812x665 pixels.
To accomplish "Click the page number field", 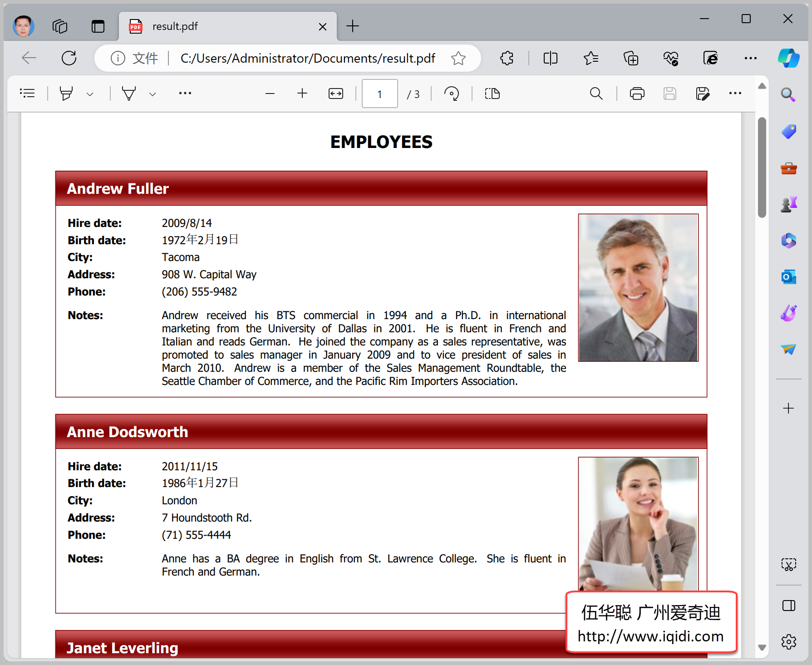I will coord(380,94).
